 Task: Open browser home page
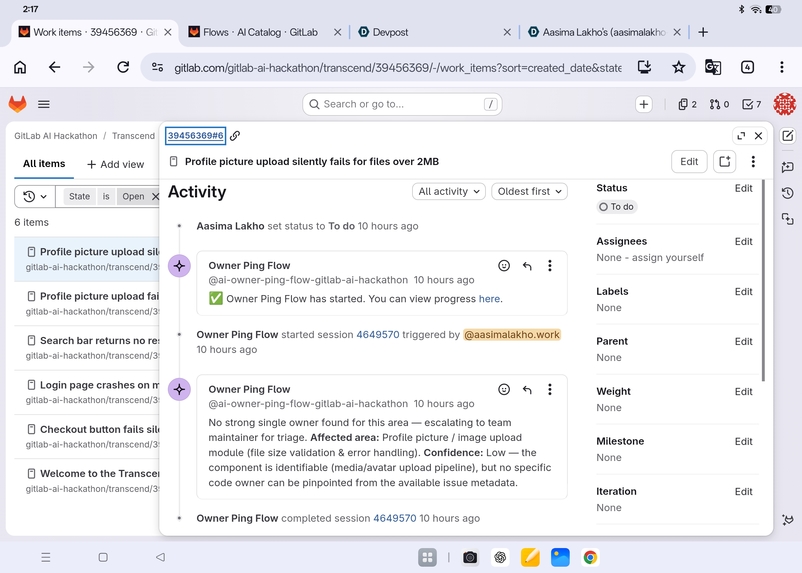point(20,67)
